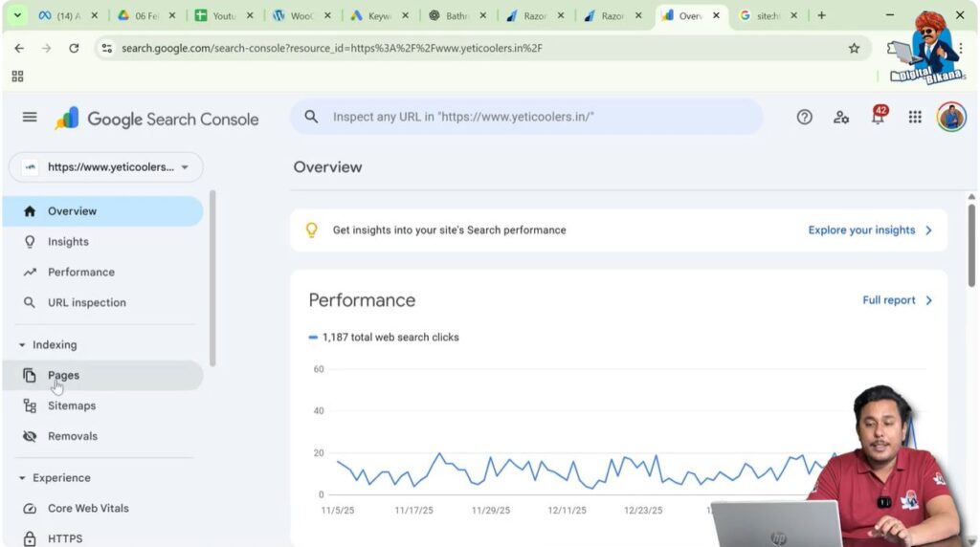Collapse the Indexing section
Image resolution: width=980 pixels, height=547 pixels.
(22, 344)
